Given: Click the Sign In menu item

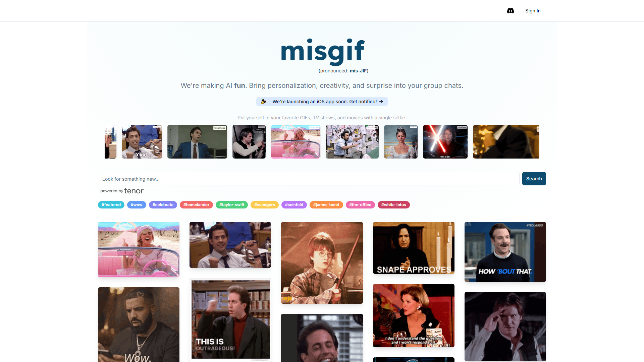Looking at the screenshot, I should pyautogui.click(x=533, y=11).
